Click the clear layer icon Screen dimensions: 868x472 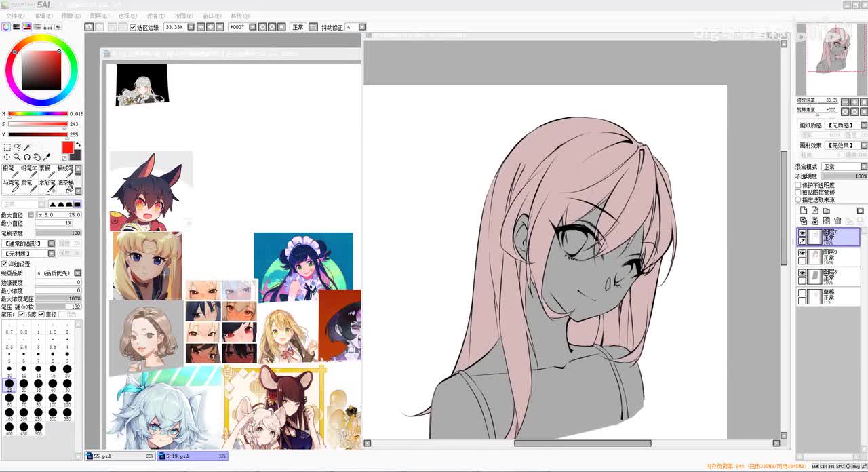826,220
